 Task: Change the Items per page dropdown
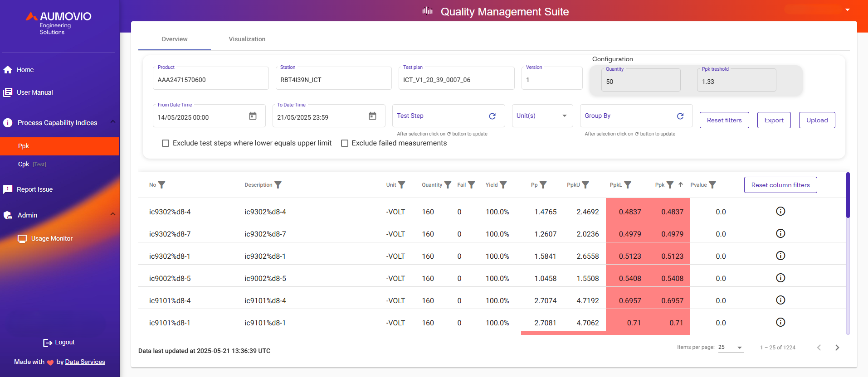pyautogui.click(x=731, y=348)
